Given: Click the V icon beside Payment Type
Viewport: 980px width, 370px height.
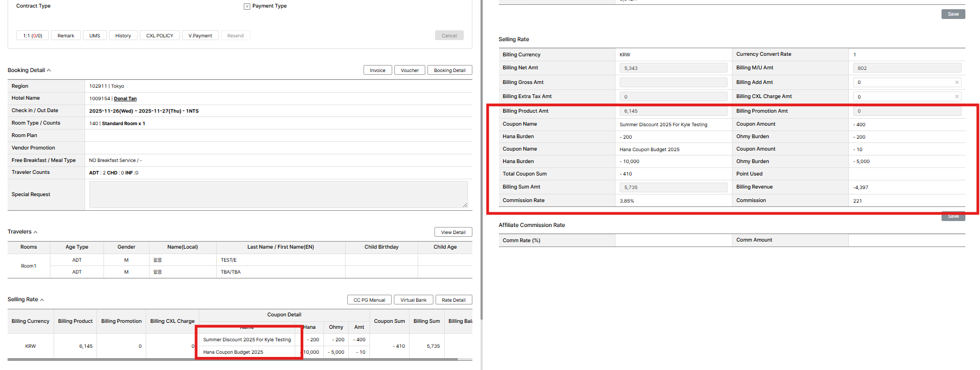Looking at the screenshot, I should click(x=247, y=7).
